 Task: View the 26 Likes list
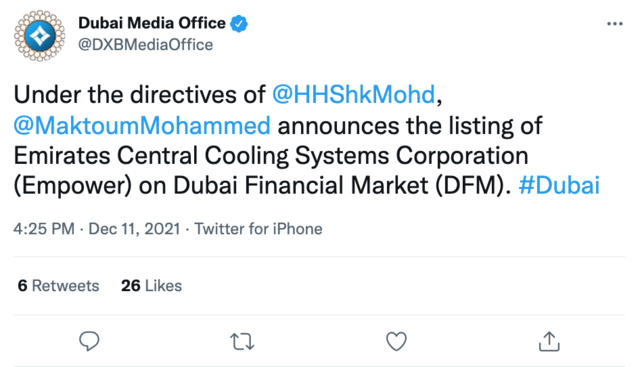(151, 286)
